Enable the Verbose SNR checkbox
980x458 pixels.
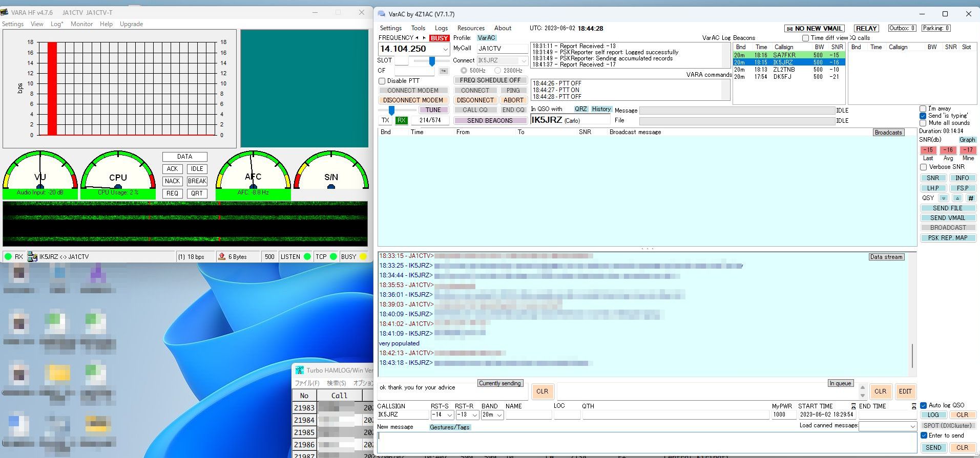tap(923, 167)
